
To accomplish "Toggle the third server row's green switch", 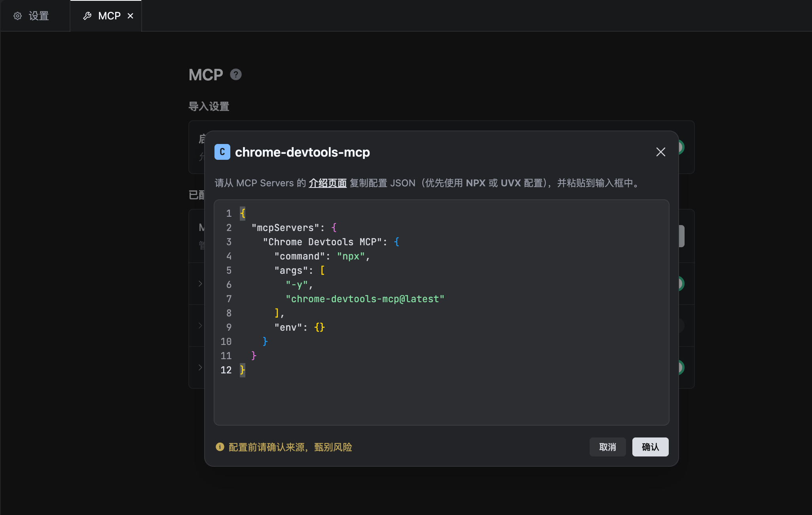I will (681, 367).
